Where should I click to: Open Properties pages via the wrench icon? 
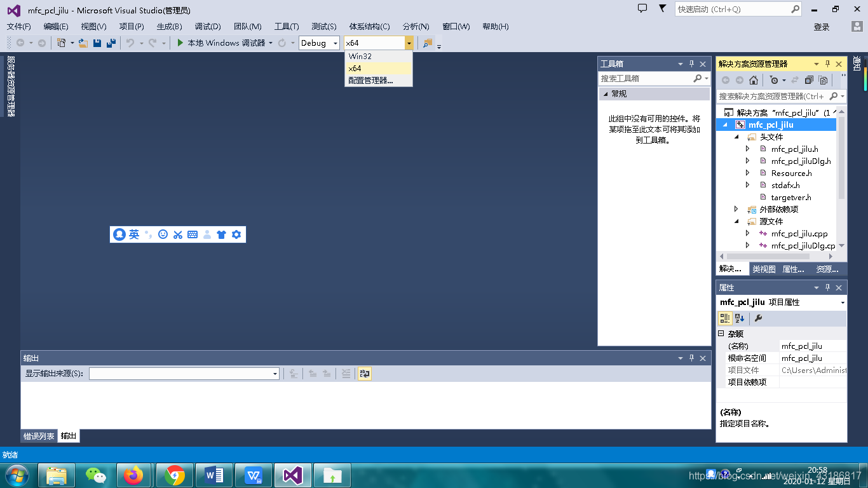tap(758, 318)
